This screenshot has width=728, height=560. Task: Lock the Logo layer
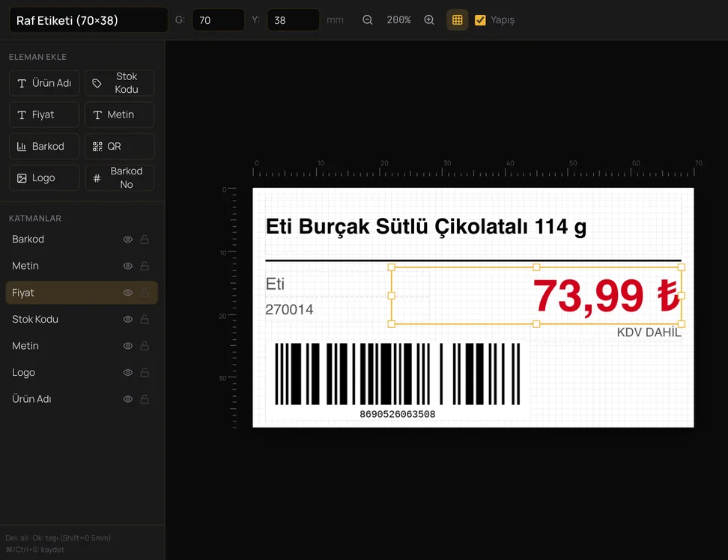pos(145,373)
